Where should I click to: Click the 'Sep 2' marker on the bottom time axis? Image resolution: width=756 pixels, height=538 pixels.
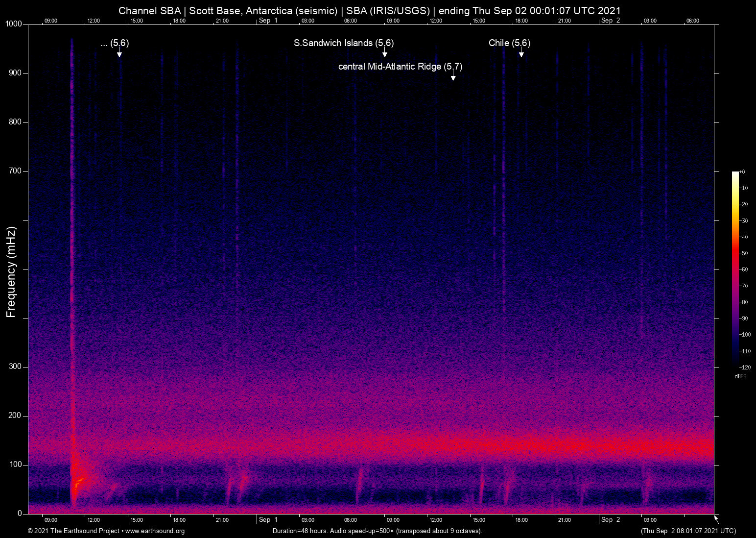pyautogui.click(x=610, y=520)
